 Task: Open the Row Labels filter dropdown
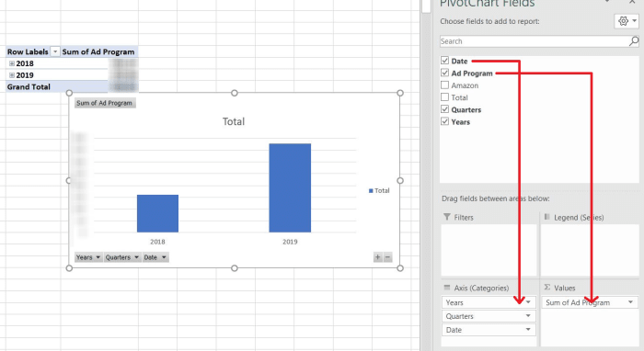pos(54,51)
